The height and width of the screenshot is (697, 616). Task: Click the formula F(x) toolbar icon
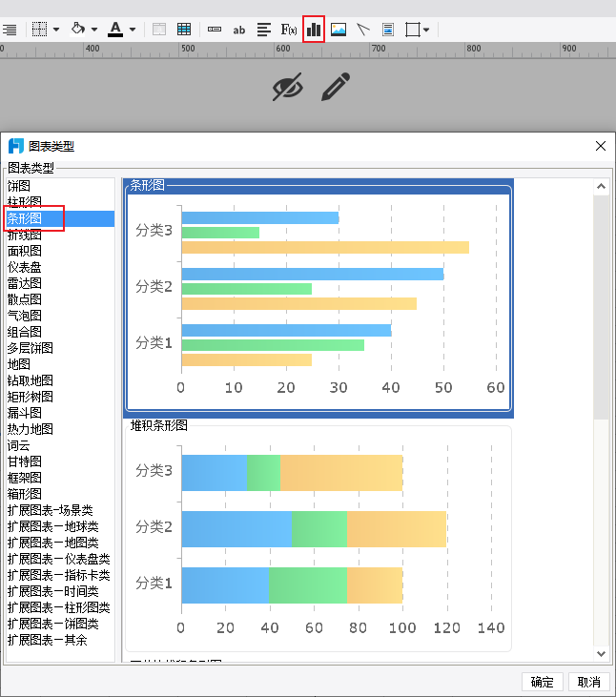coord(289,30)
